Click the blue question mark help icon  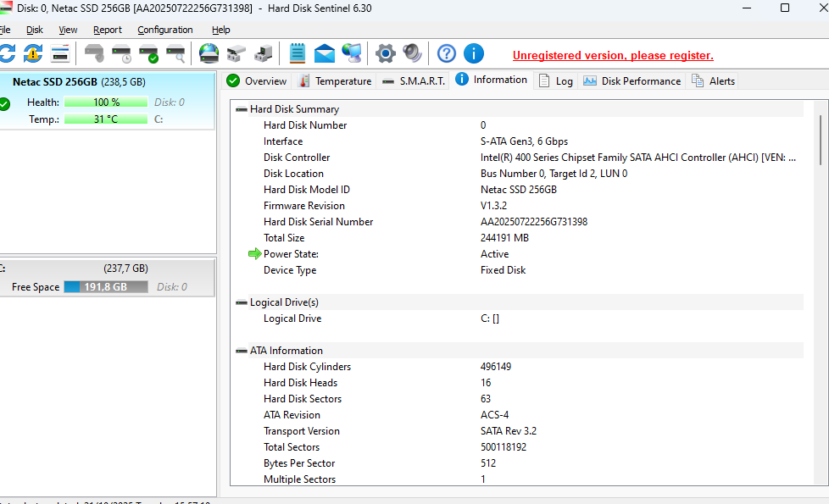[x=447, y=54]
